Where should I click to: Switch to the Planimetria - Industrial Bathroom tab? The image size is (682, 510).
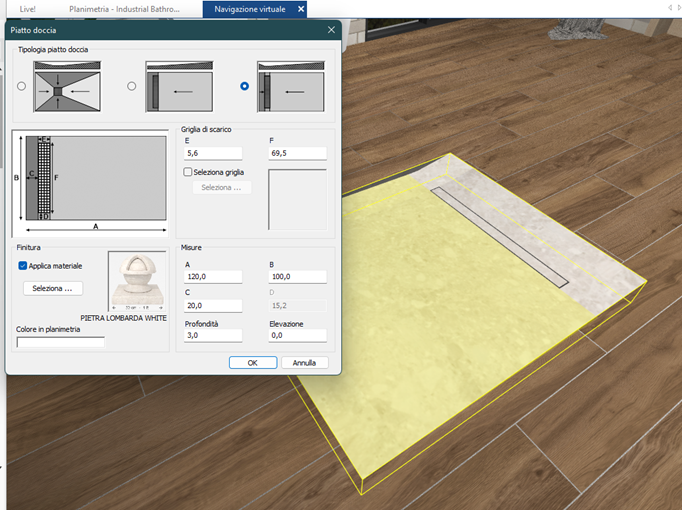click(124, 9)
